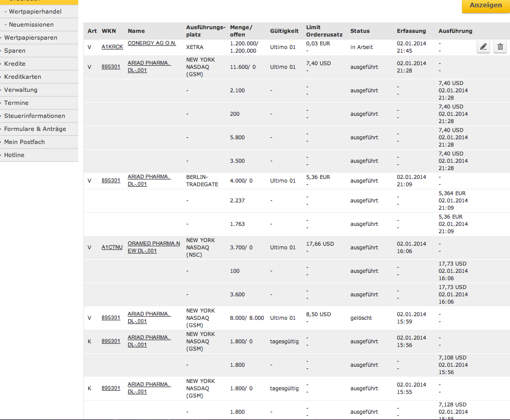Open the Neuemissionen submenu item
This screenshot has height=420, width=510.
click(31, 25)
